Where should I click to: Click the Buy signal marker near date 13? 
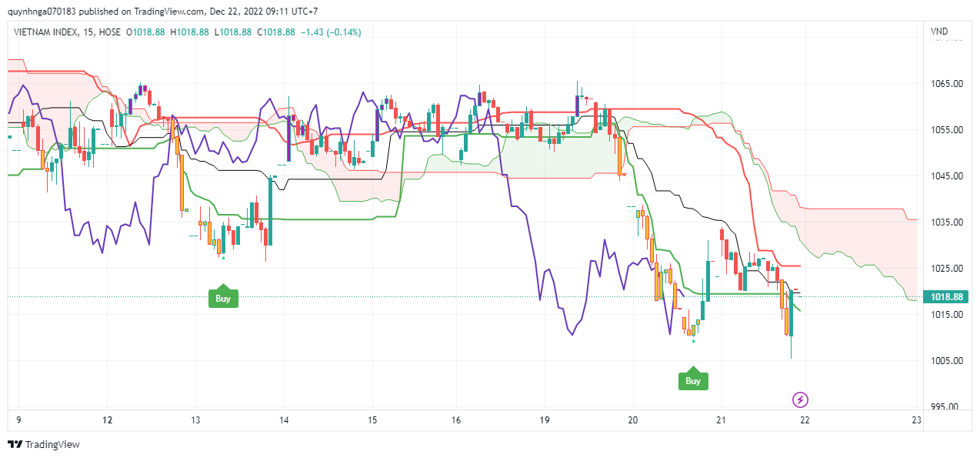(x=223, y=298)
